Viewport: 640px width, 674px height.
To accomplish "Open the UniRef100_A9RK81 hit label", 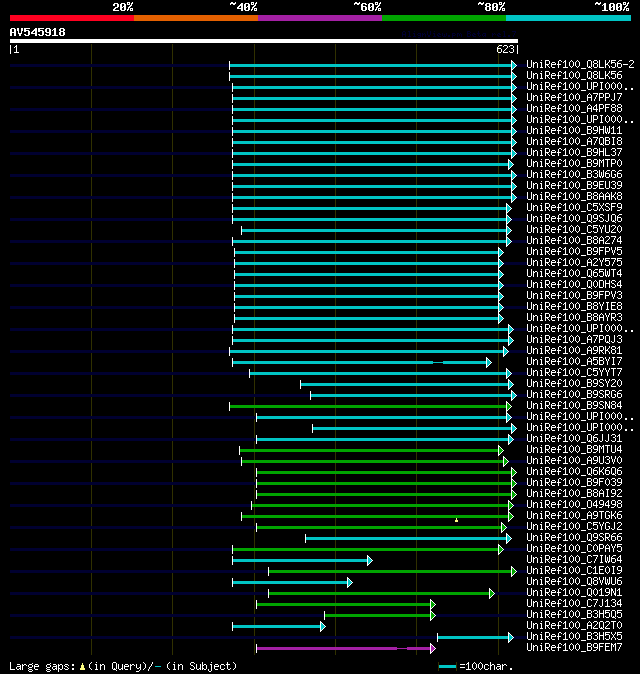I will point(574,351).
